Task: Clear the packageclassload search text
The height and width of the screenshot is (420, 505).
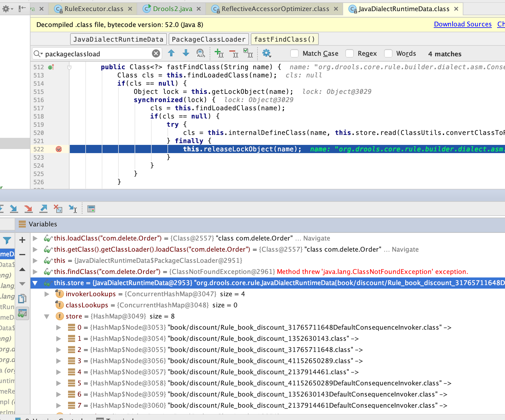Action: coord(156,53)
